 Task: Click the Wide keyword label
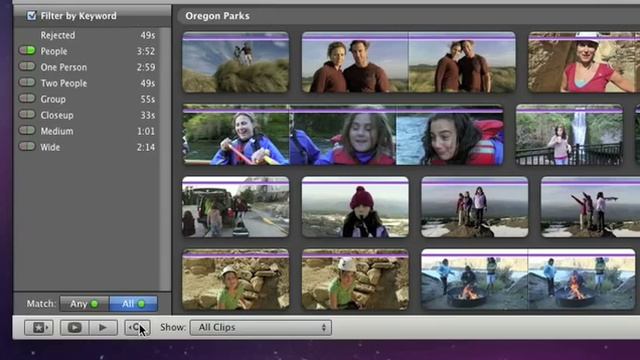pyautogui.click(x=50, y=147)
